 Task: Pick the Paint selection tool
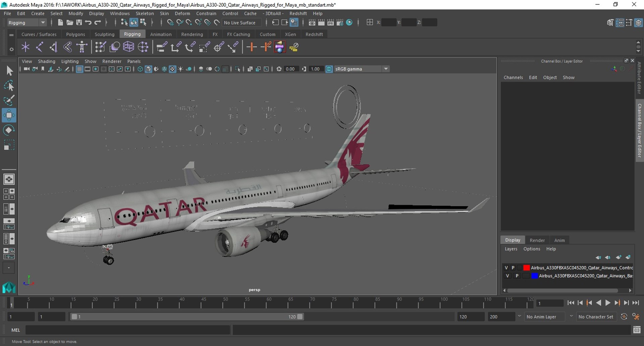click(x=9, y=100)
